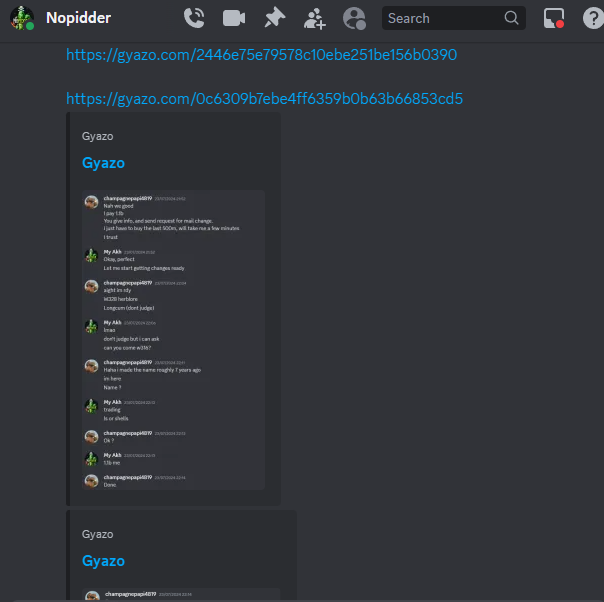This screenshot has height=602, width=604.
Task: Start a voice call with Nopidder
Action: point(194,18)
